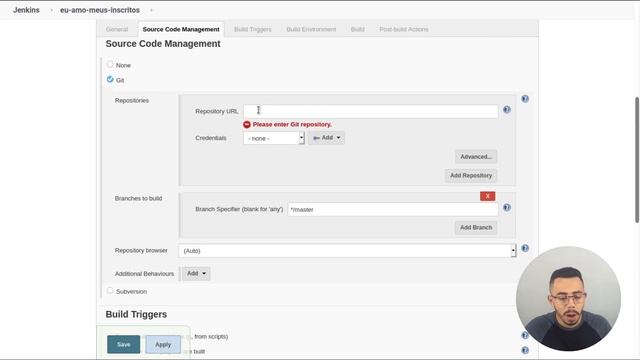Switch to the Source Code Management tab
The image size is (640, 360).
pos(181,29)
